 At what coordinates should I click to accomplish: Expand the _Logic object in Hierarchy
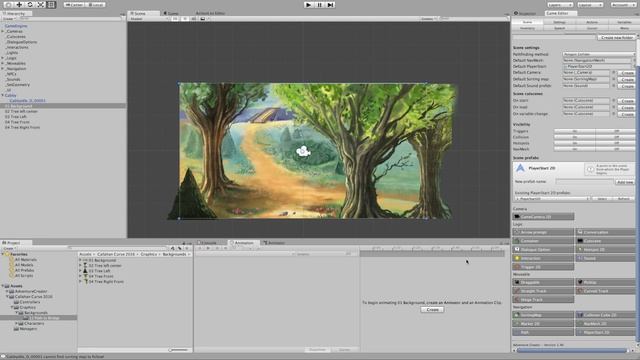3,58
